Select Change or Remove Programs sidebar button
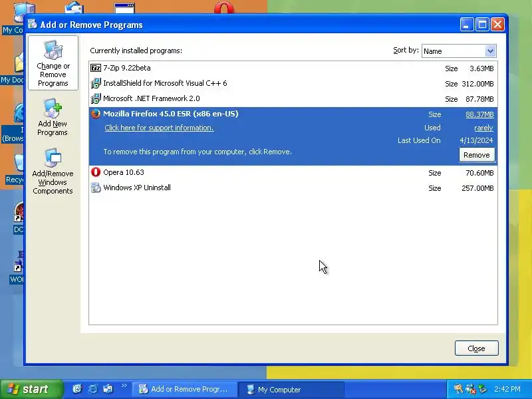Viewport: 532px width, 399px height. pyautogui.click(x=53, y=63)
